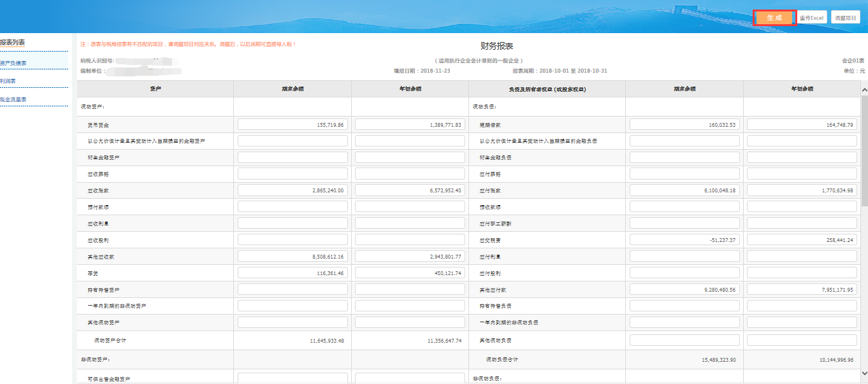Click the 流动资产合计 value 11,356,647.74
Image resolution: width=868 pixels, height=384 pixels.
coord(444,341)
